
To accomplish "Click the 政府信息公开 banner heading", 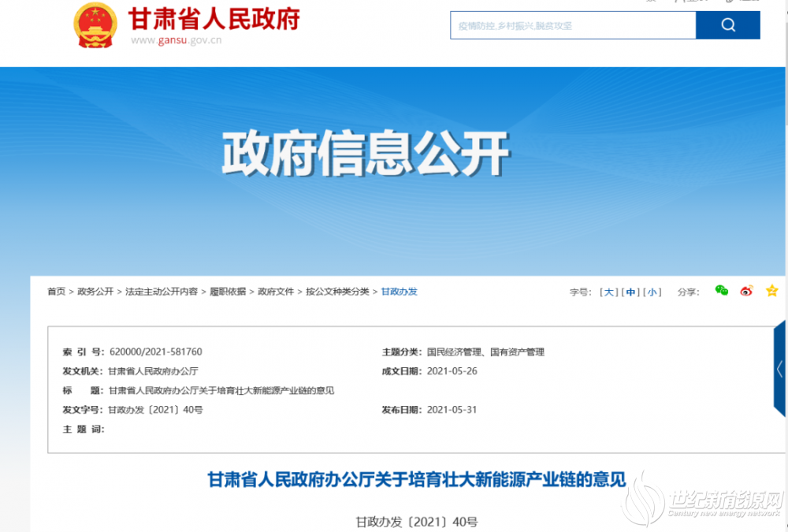I will click(x=365, y=154).
